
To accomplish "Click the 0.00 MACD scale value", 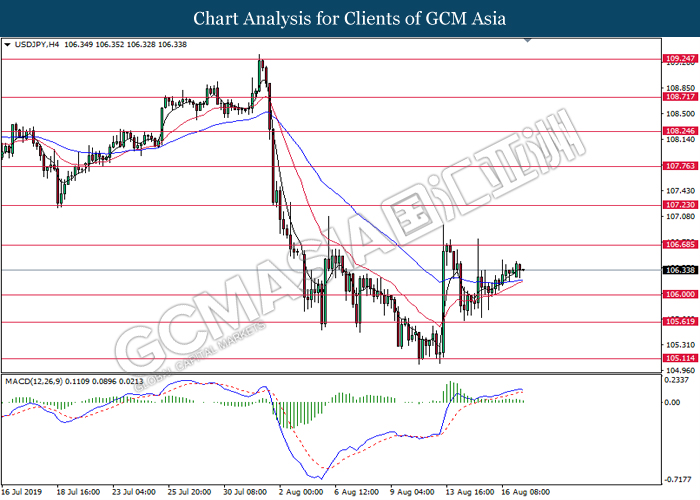I will pos(672,403).
